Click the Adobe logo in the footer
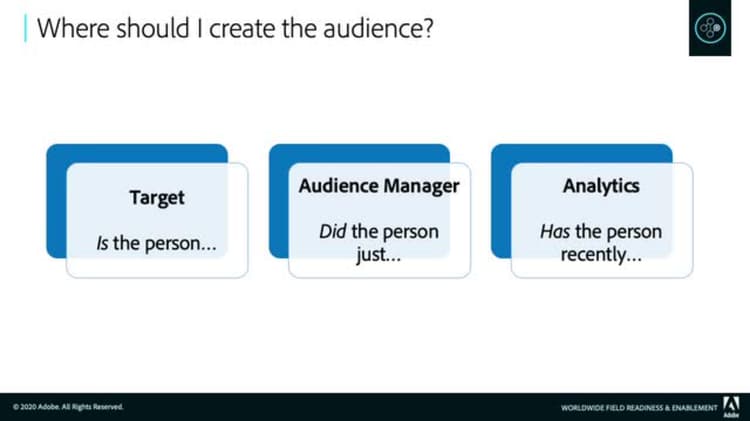The height and width of the screenshot is (421, 750). click(731, 406)
